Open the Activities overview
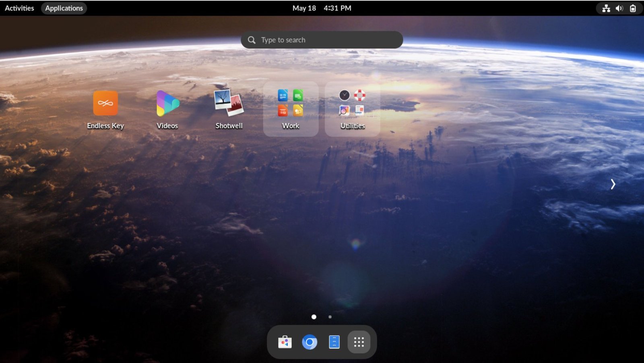Screen dimensions: 644x363 tap(19, 8)
